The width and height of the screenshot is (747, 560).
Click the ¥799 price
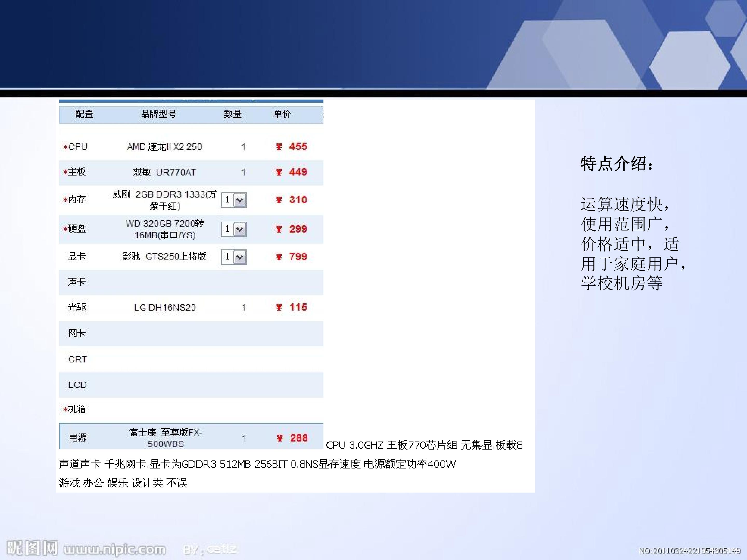(x=292, y=257)
